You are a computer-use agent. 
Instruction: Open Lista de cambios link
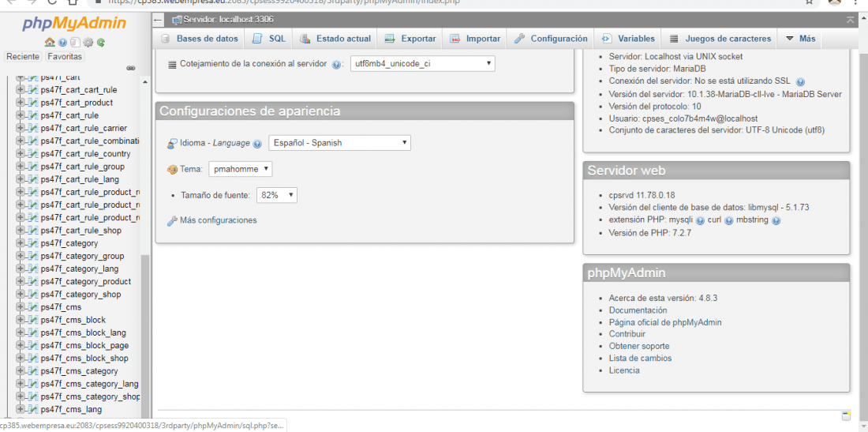tap(640, 359)
